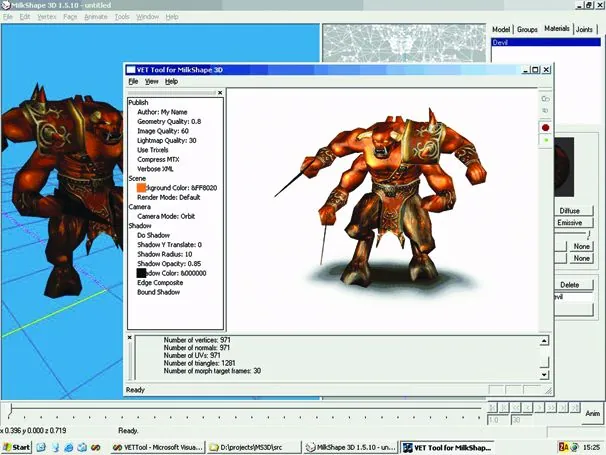Screen dimensions: 606x455
Task: Click the Start button on taskbar
Action: [x=16, y=447]
